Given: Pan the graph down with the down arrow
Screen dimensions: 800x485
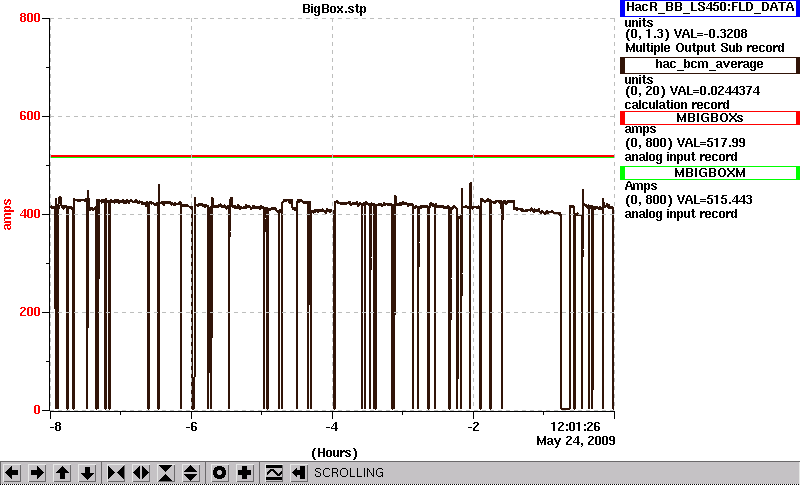Looking at the screenshot, I should 87,473.
